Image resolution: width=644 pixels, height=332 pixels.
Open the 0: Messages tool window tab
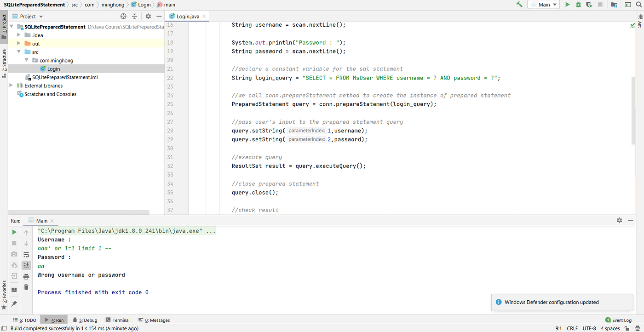click(154, 320)
